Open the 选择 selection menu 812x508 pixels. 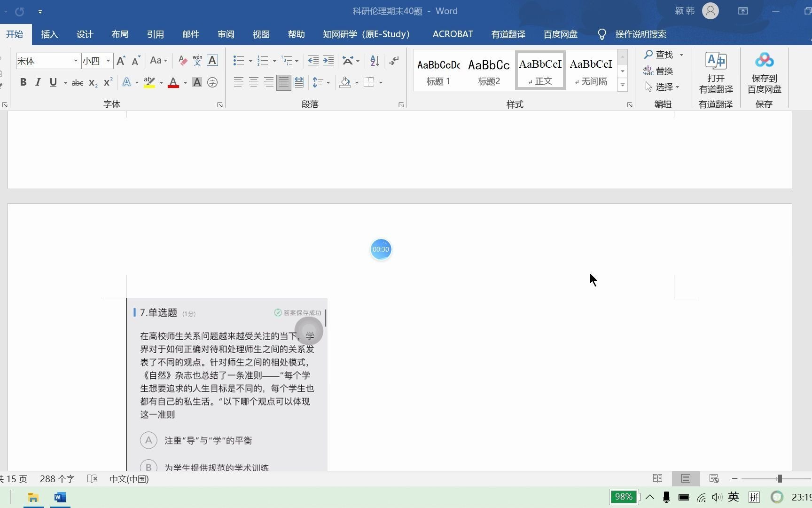coord(662,87)
